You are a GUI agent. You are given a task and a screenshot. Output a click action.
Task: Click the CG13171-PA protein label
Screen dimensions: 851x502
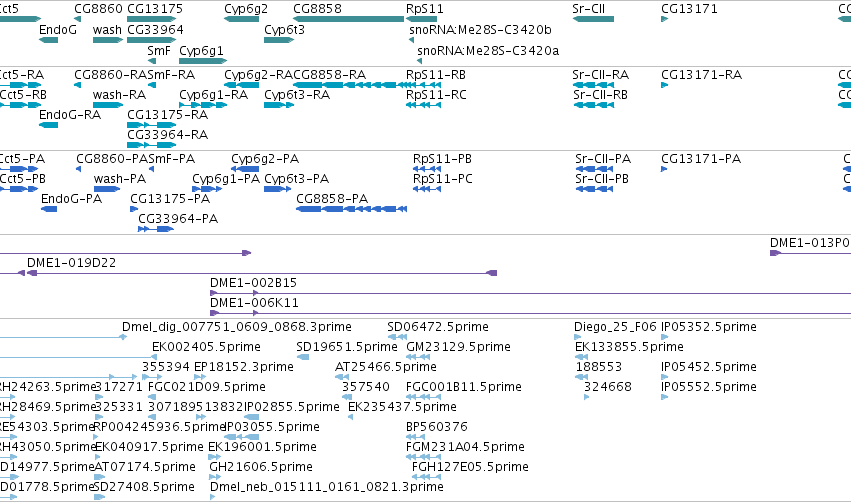tap(701, 159)
